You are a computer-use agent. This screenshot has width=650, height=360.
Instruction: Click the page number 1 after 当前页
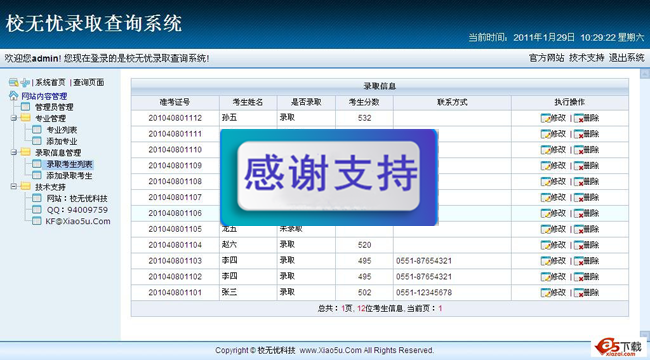click(440, 309)
